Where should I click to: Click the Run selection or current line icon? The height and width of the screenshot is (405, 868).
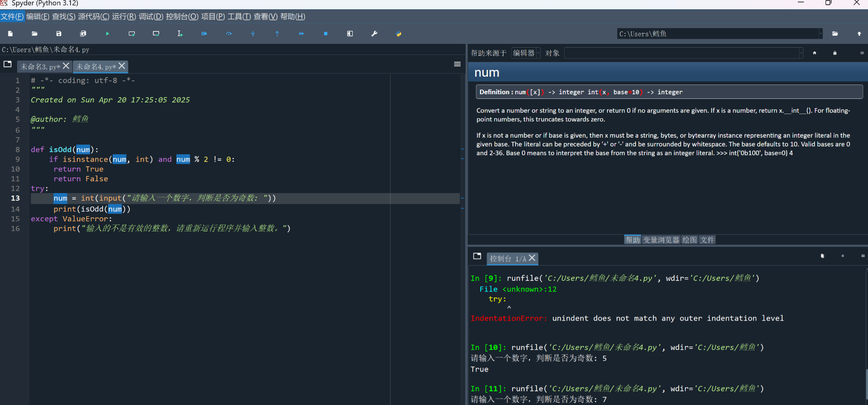(x=180, y=34)
